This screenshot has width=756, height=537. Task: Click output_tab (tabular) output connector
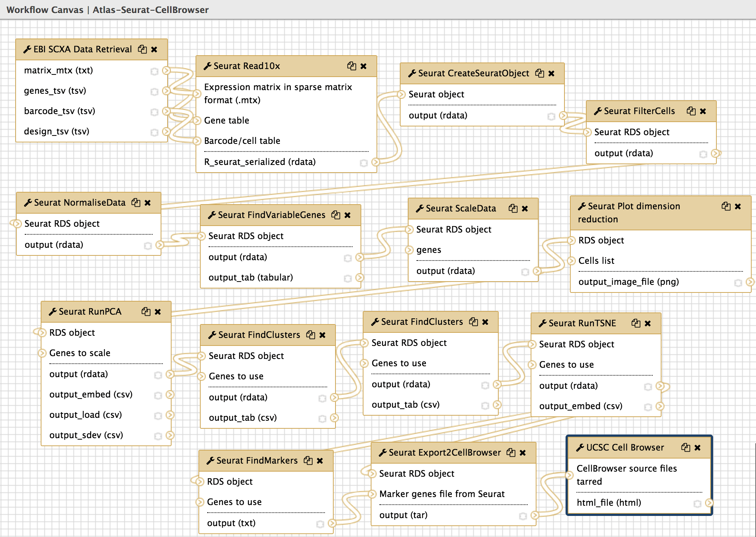click(x=359, y=278)
